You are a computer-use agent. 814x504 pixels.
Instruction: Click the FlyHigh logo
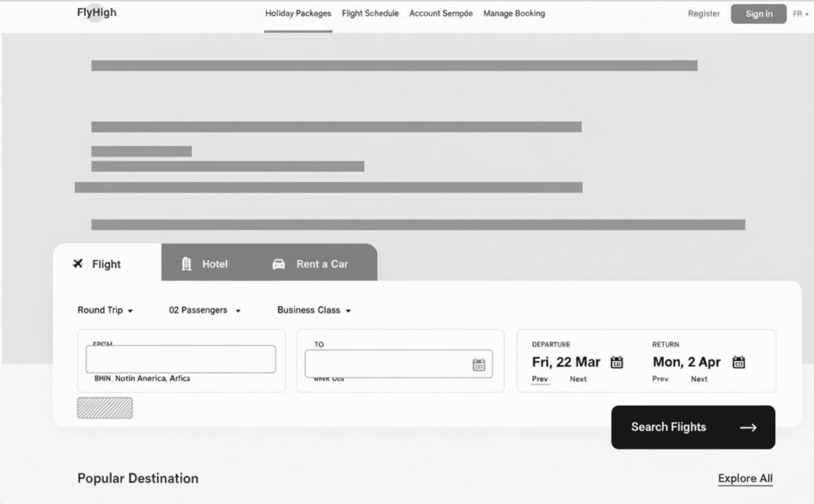(x=97, y=13)
